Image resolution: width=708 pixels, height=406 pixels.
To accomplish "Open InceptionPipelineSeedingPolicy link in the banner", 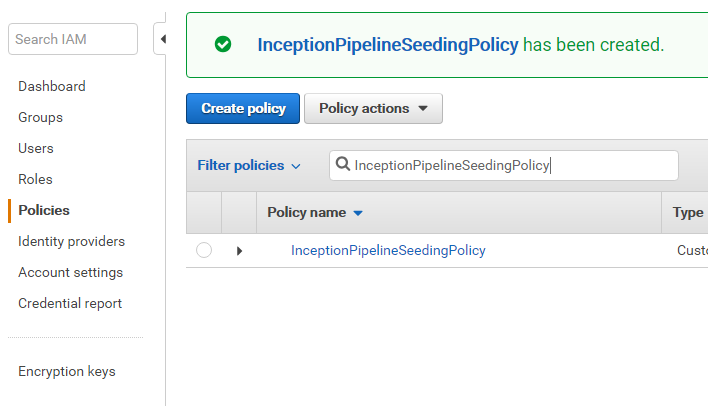I will (x=388, y=45).
